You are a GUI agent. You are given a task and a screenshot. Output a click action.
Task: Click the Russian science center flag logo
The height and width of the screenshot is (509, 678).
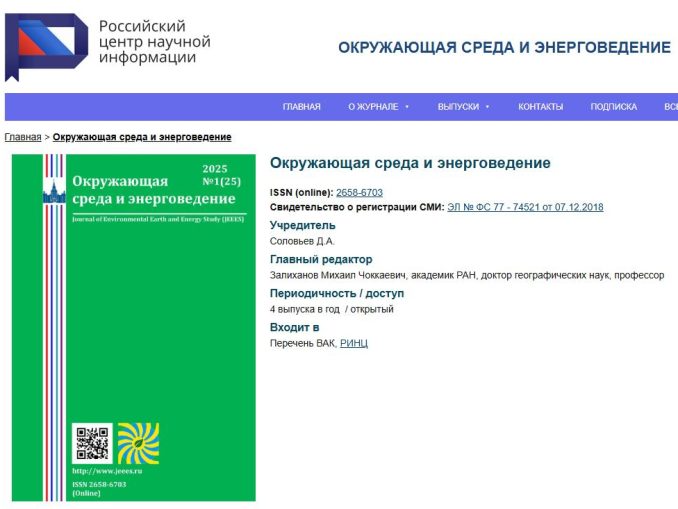(46, 44)
